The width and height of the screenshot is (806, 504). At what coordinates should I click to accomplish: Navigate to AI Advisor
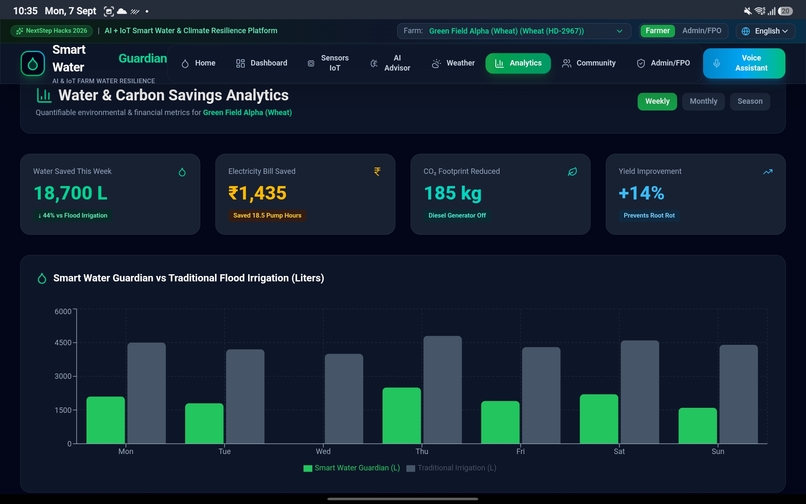pyautogui.click(x=391, y=63)
